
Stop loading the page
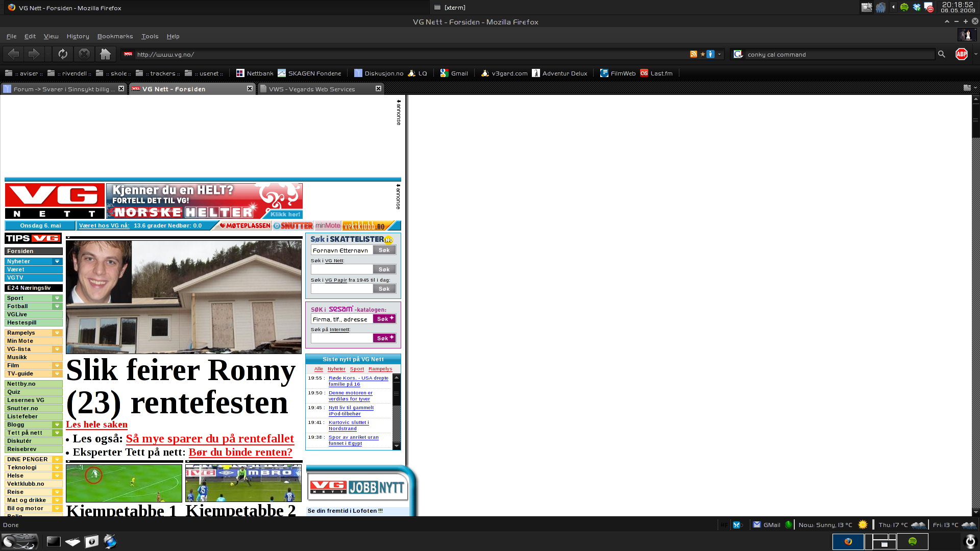pos(84,54)
